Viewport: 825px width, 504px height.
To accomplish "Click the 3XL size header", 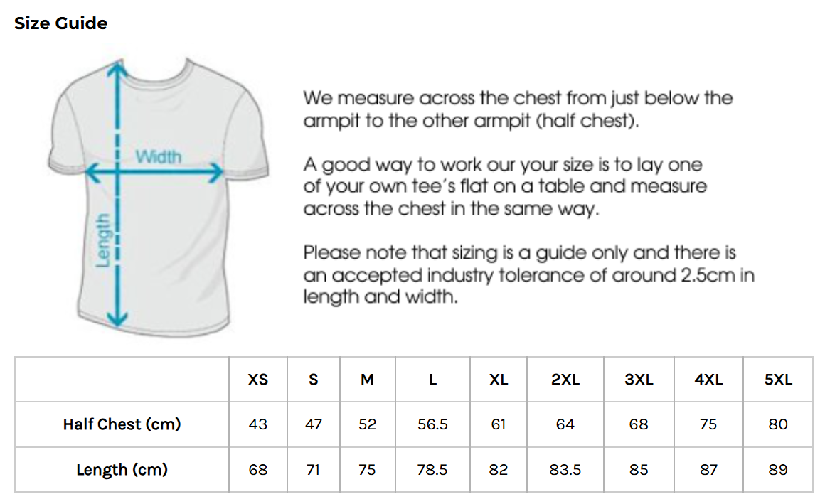I will pos(639,380).
